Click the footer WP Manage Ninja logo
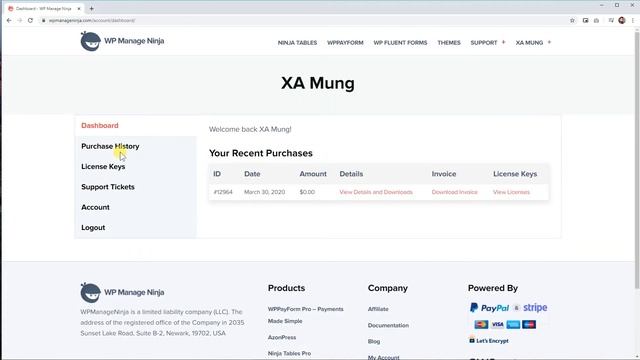 coord(122,292)
